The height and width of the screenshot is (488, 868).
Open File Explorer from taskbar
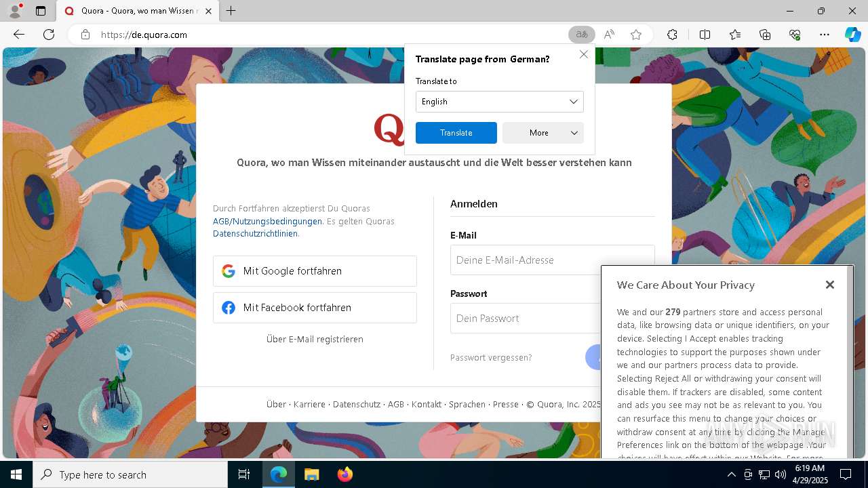(311, 474)
